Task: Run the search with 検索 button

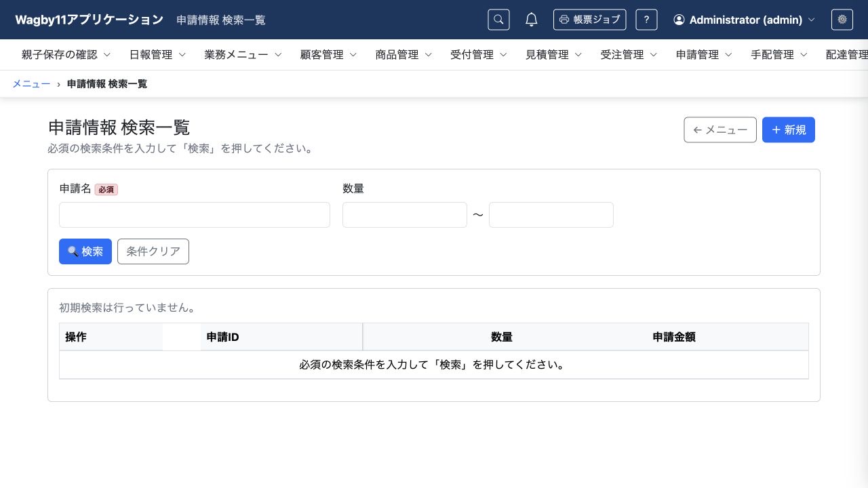Action: tap(85, 251)
